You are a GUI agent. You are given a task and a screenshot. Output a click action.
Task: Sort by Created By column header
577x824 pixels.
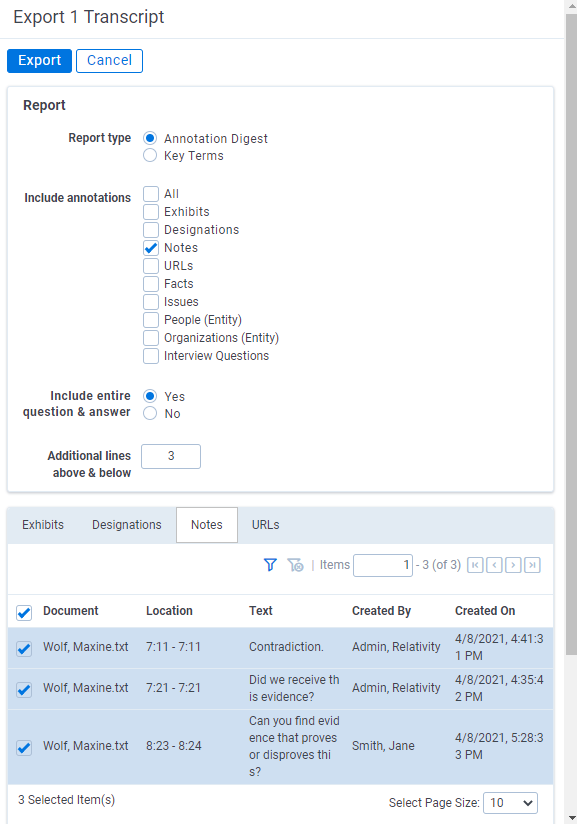[x=382, y=611]
